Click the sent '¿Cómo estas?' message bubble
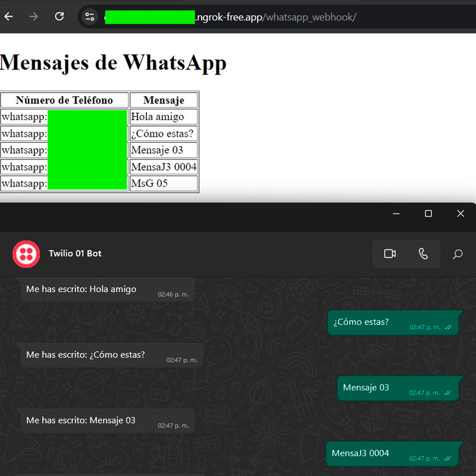476x476 pixels. click(393, 322)
